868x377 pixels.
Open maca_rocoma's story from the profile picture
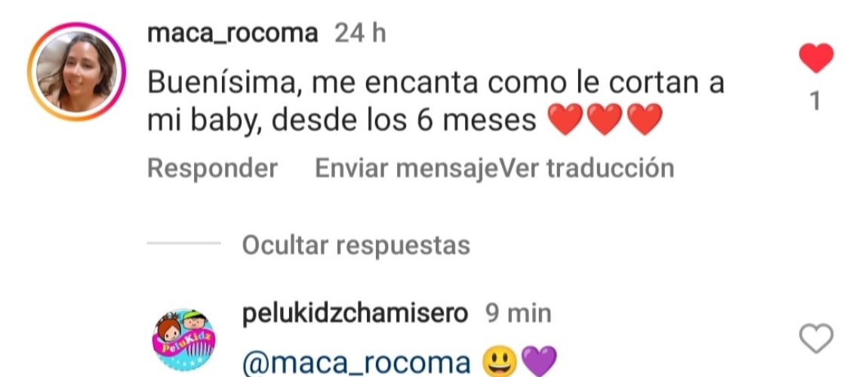pyautogui.click(x=77, y=72)
